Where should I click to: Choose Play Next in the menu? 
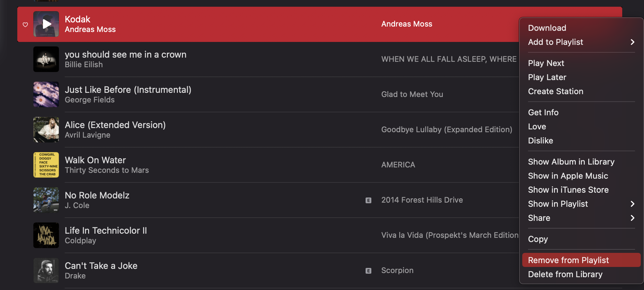[x=546, y=63]
